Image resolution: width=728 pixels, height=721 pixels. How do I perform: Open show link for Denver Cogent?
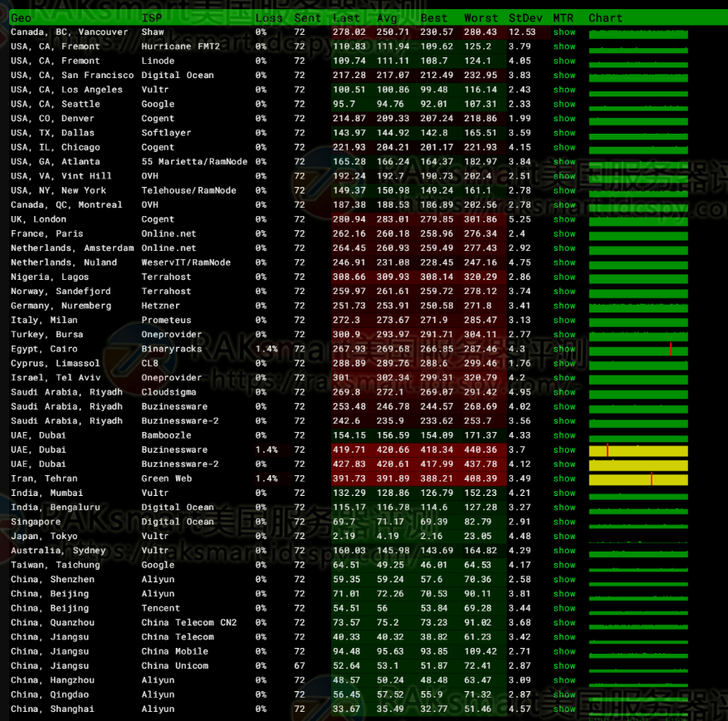pos(564,119)
